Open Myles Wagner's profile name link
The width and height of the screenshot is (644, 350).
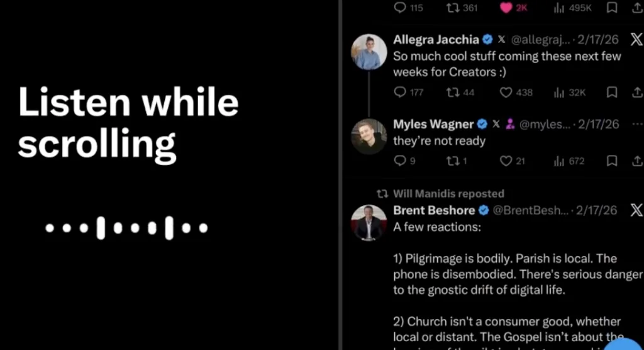[x=433, y=124]
